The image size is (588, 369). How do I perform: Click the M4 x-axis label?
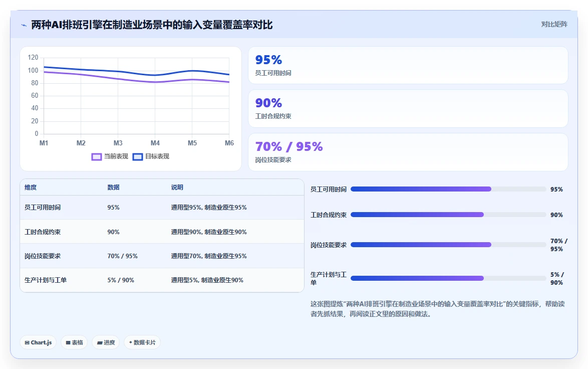coord(155,143)
